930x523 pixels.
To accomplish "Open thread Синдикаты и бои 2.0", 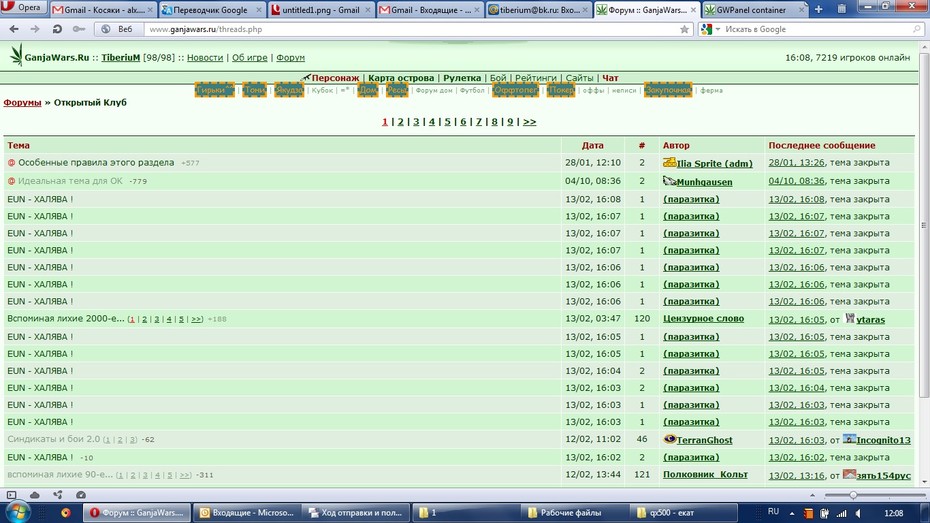I will point(53,439).
